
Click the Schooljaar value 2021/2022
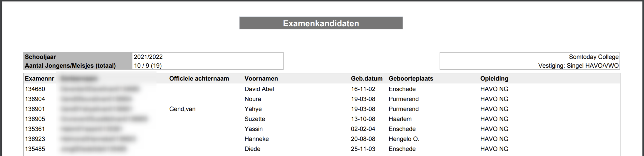(x=148, y=57)
